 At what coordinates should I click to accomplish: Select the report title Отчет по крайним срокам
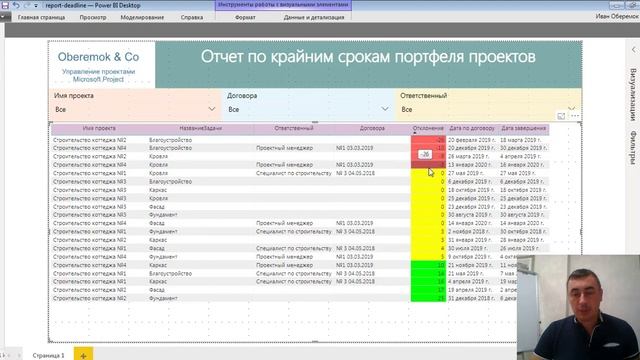[x=368, y=57]
